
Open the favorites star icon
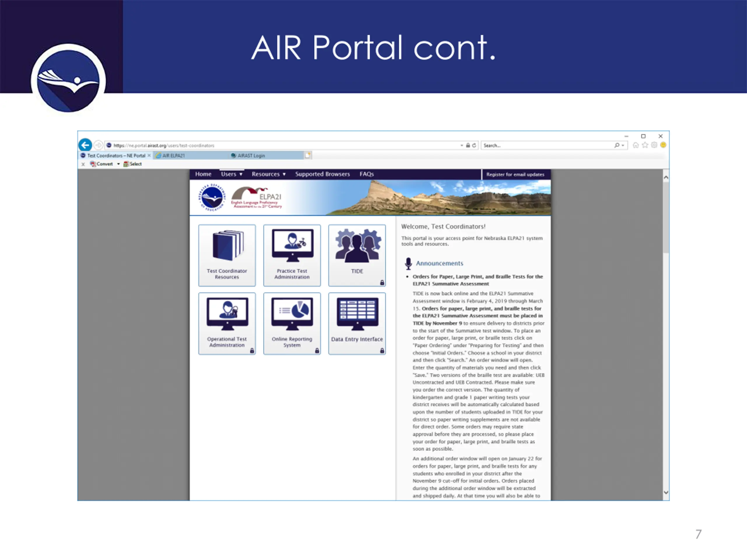[x=645, y=145]
